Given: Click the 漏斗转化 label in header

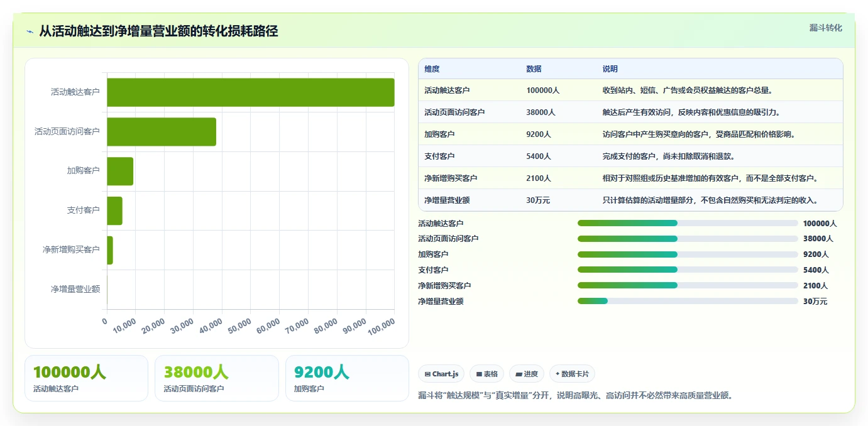Looking at the screenshot, I should (825, 28).
